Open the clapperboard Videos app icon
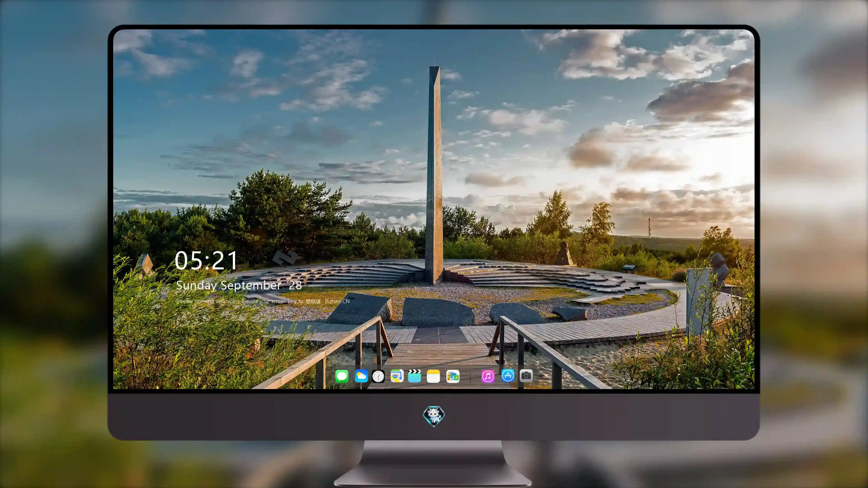The image size is (868, 488). tap(415, 376)
